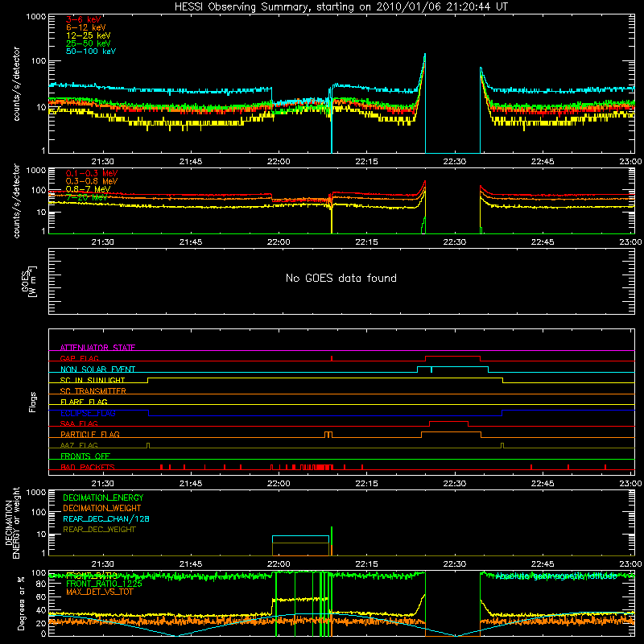Click the 'Degrees or %' axis label
The width and height of the screenshot is (644, 644).
tap(21, 603)
